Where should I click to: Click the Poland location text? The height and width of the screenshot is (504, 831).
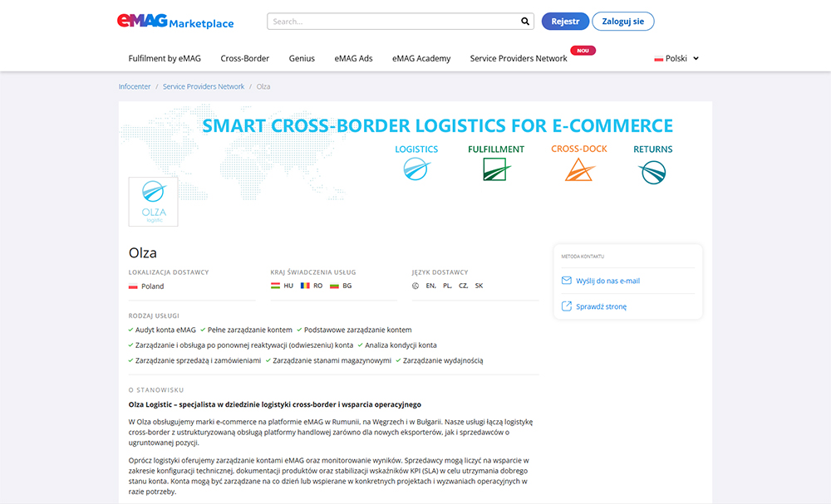tap(153, 286)
